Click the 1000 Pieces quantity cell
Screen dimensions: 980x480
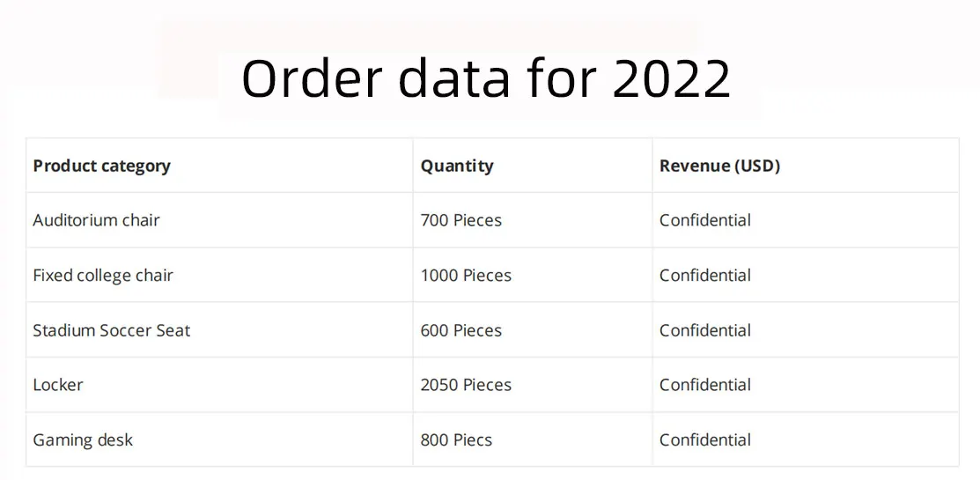click(x=466, y=276)
